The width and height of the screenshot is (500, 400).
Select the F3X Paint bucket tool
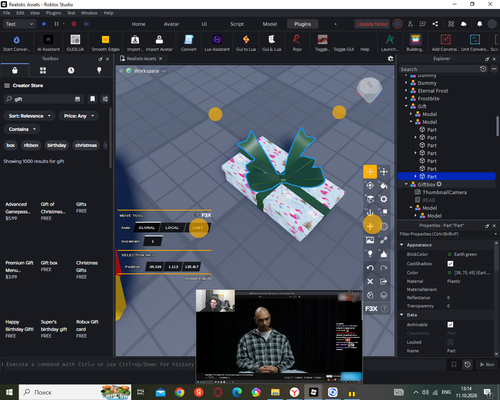pyautogui.click(x=384, y=185)
